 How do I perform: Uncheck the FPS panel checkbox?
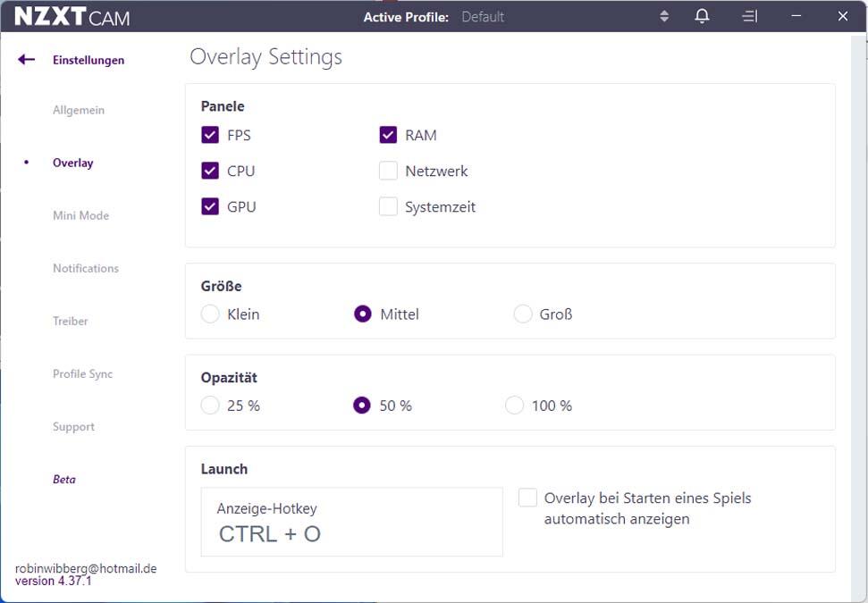pos(210,135)
